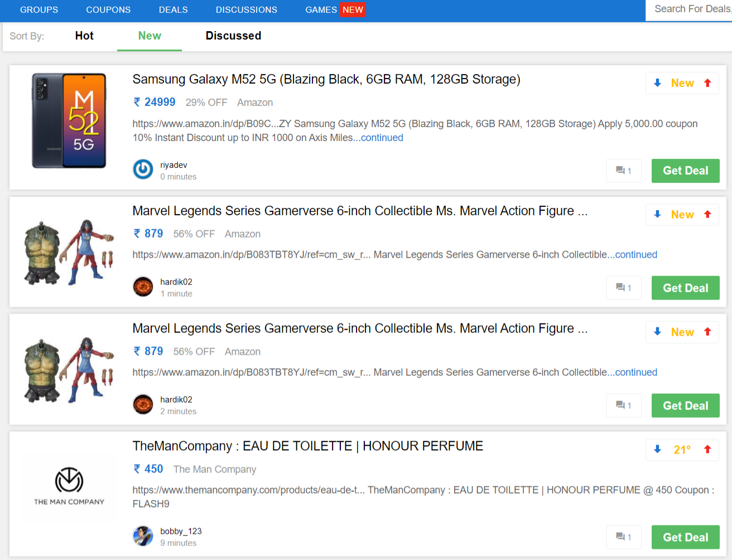Screen dimensions: 732x560
Task: Upvote the Marvel deal posted 1 minute ago
Action: click(x=707, y=215)
